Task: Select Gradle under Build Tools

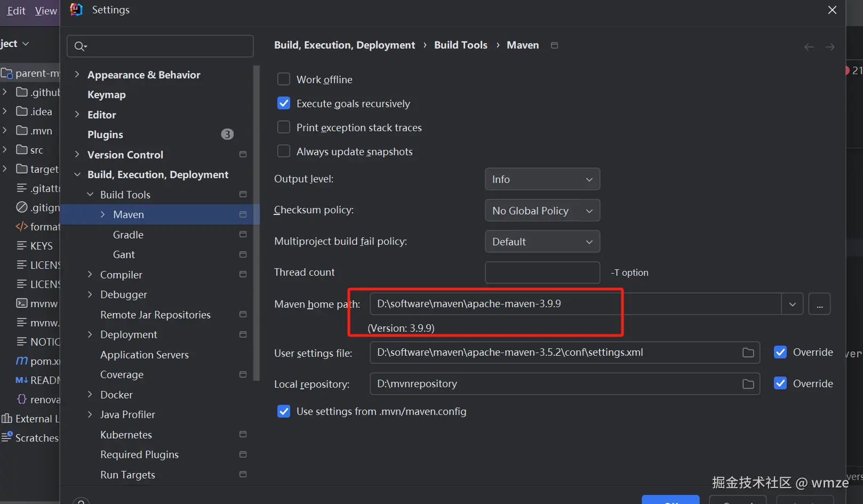Action: click(x=128, y=235)
